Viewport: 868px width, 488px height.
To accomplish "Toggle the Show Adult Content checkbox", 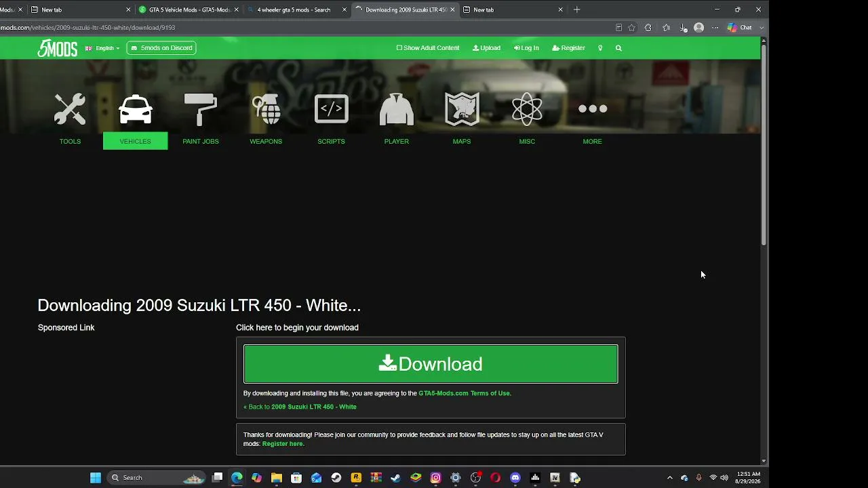I will (x=399, y=48).
